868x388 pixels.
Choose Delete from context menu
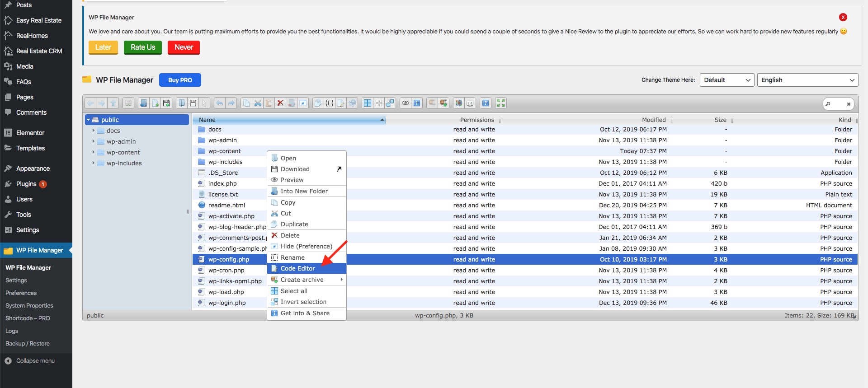pos(307,235)
